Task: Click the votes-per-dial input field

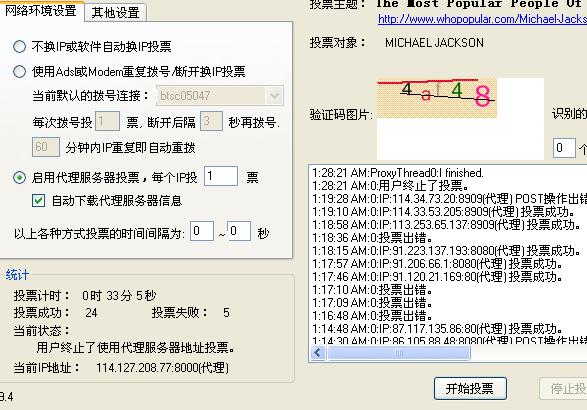Action: click(107, 121)
